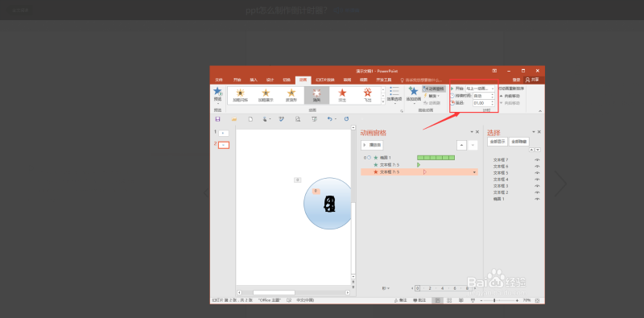Select slide 1 thumbnail
644x318 pixels.
[224, 133]
